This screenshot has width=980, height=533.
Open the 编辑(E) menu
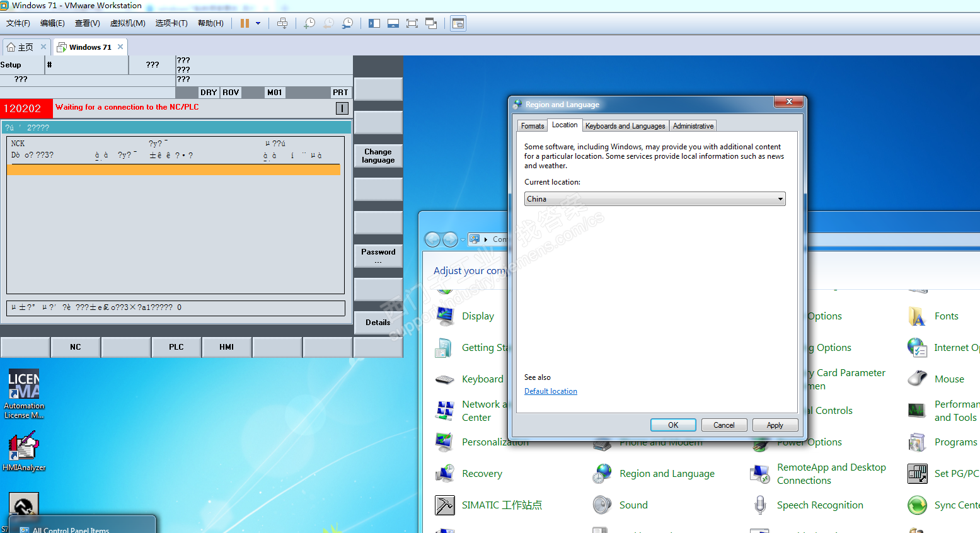[52, 23]
